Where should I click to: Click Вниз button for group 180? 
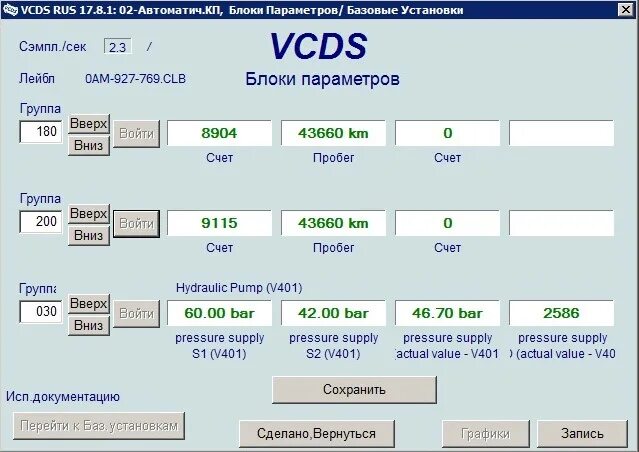pyautogui.click(x=89, y=146)
